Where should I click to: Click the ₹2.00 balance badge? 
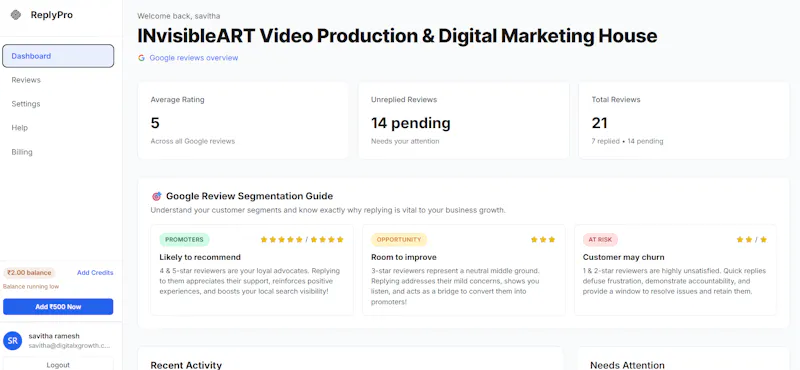coord(29,273)
